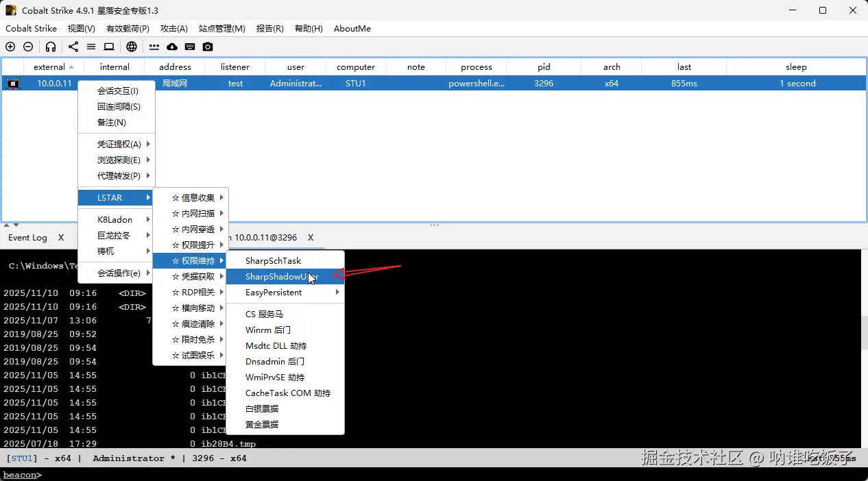Choose 会话交互(I) from context menu
Image resolution: width=868 pixels, height=481 pixels.
pos(117,91)
